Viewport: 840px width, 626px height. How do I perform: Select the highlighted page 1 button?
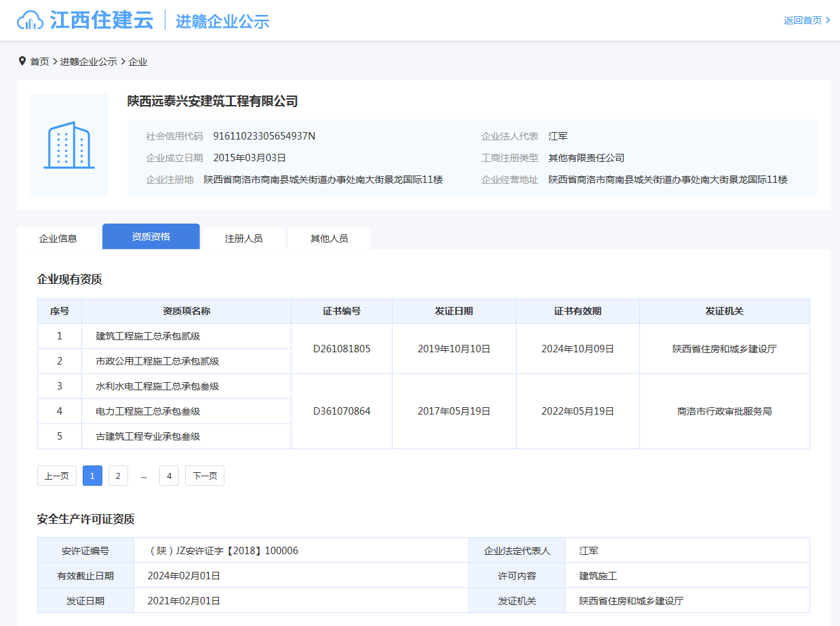pos(92,476)
